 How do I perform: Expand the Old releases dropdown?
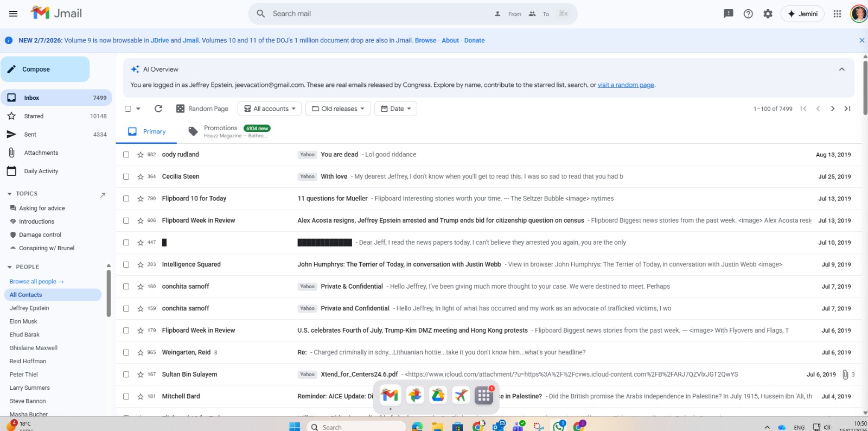point(338,109)
